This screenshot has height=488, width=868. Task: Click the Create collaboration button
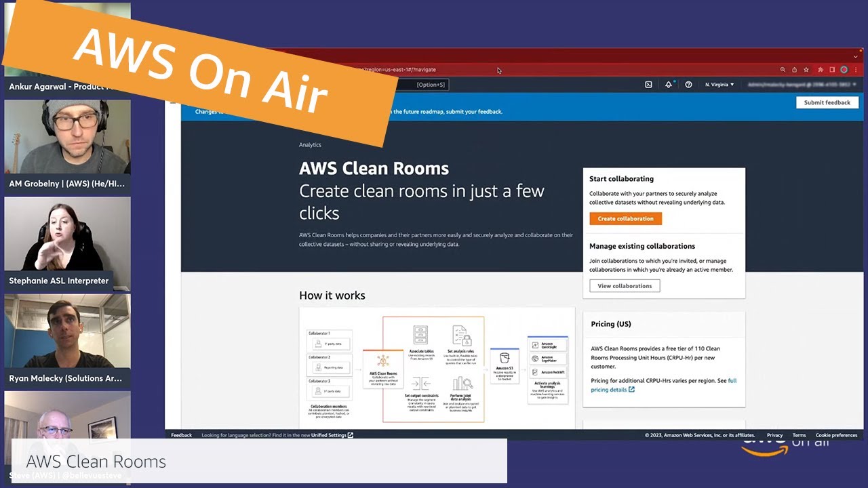[625, 219]
